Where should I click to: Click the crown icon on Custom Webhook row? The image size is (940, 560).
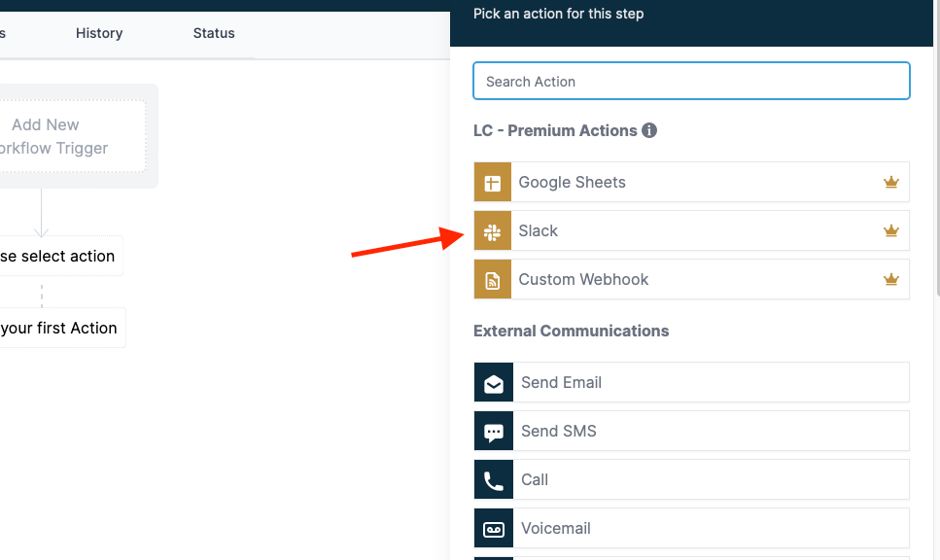[x=890, y=279]
